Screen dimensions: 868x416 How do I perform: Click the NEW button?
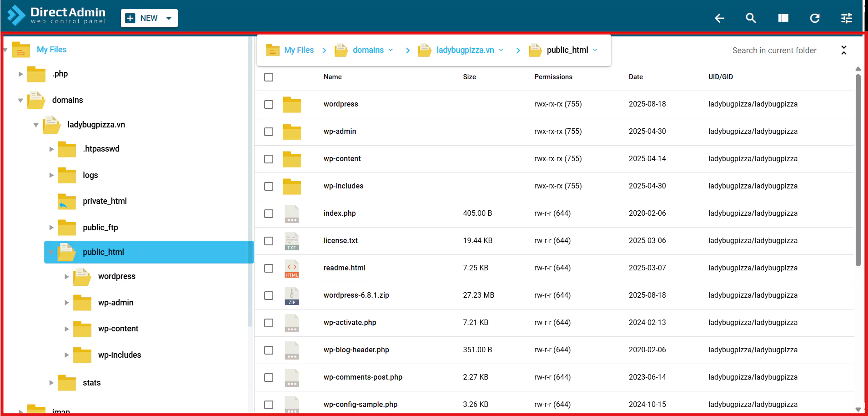[149, 18]
